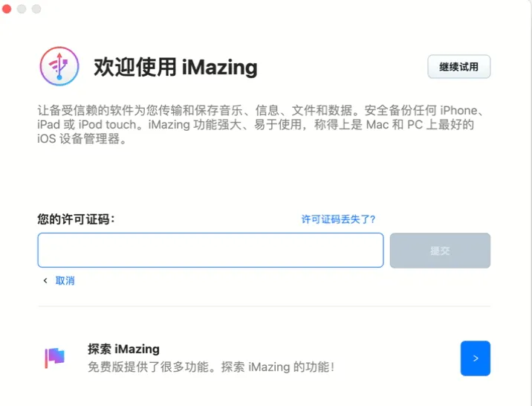Image resolution: width=532 pixels, height=406 pixels.
Task: Continue the trial with 继续试用
Action: pyautogui.click(x=458, y=66)
